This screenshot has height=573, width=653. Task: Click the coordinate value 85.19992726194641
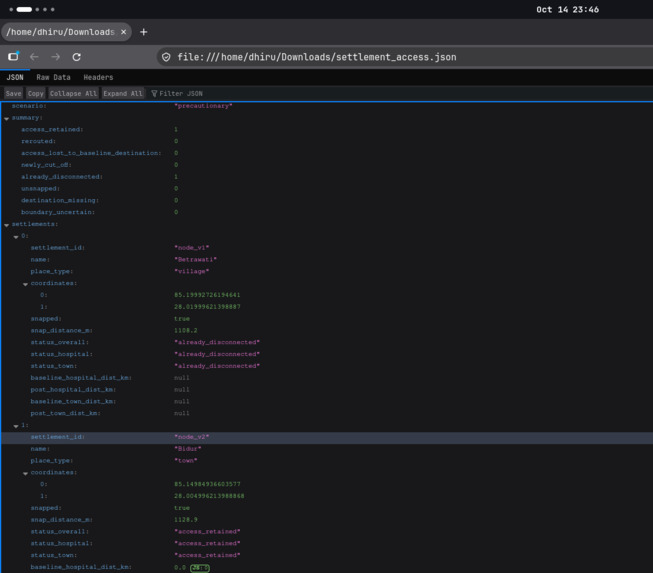(x=207, y=295)
